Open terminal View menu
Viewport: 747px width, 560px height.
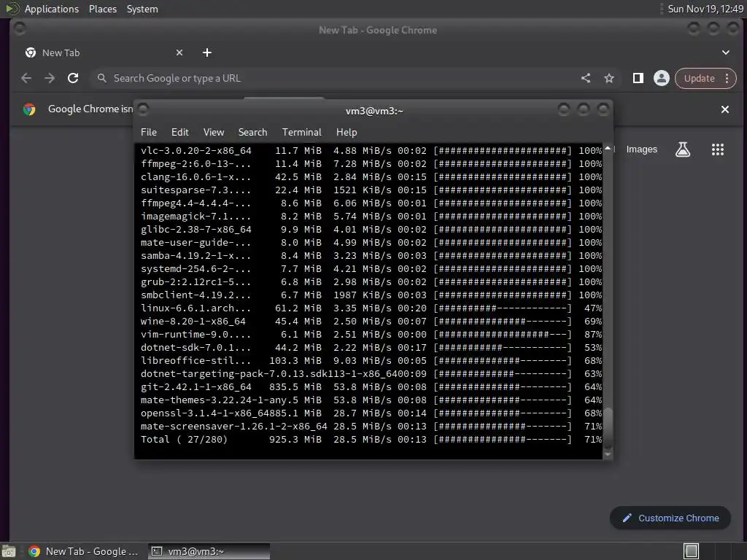click(x=214, y=133)
